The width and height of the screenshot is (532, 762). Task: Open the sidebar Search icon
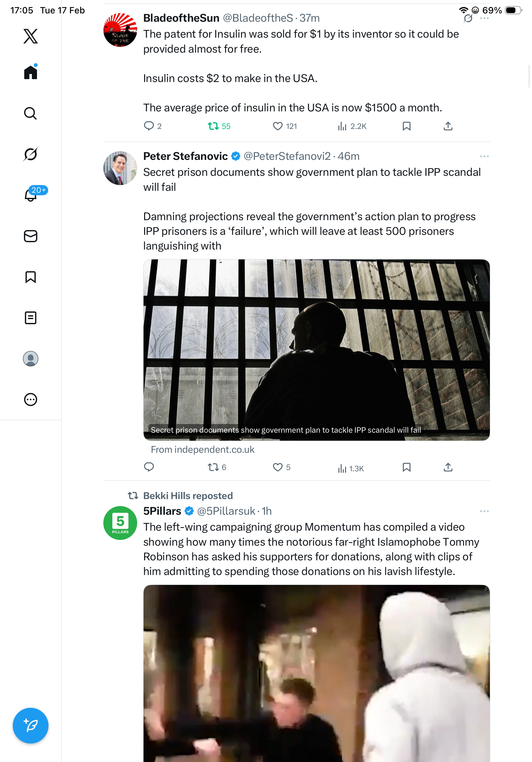point(31,114)
